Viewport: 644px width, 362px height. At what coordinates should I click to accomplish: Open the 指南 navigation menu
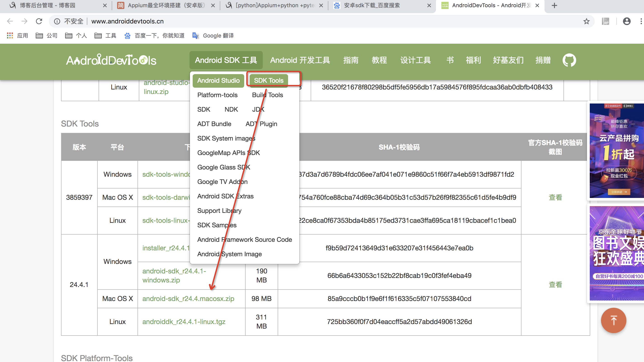click(x=351, y=60)
